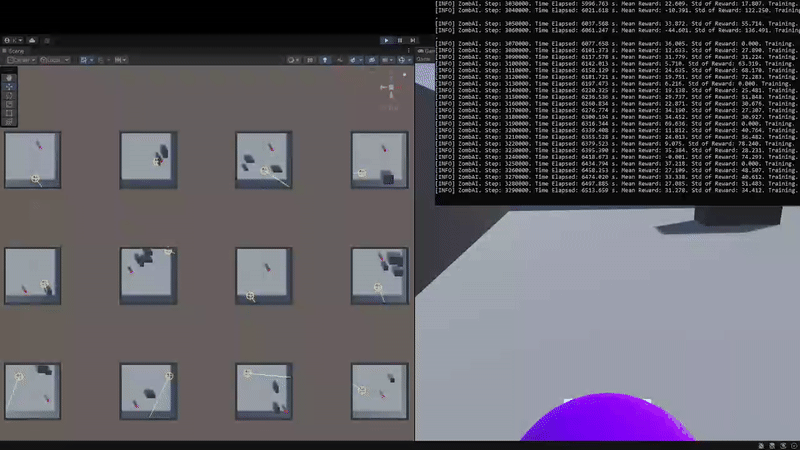Screen dimensions: 800x450
Task: Click the console line for Step 3290000
Action: 617,190
